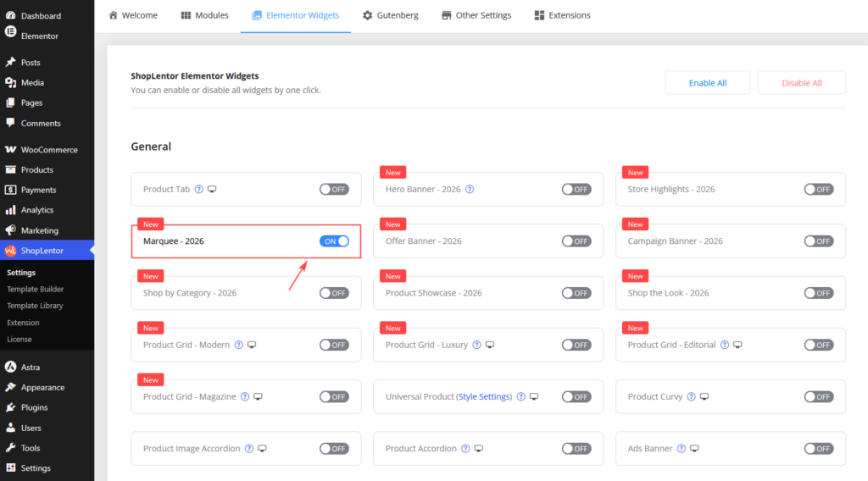
Task: Switch to the Modules tab
Action: (x=204, y=15)
